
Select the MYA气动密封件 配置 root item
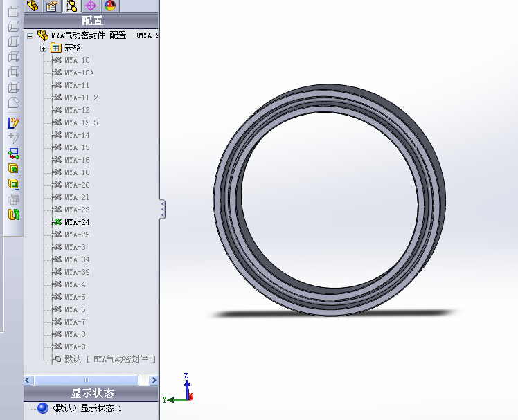coord(89,35)
